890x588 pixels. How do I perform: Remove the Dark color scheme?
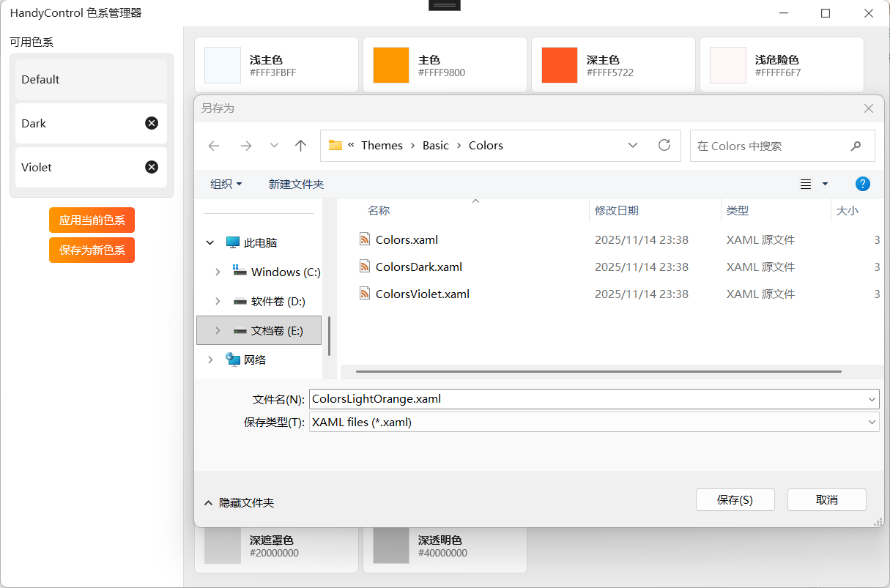pyautogui.click(x=152, y=123)
